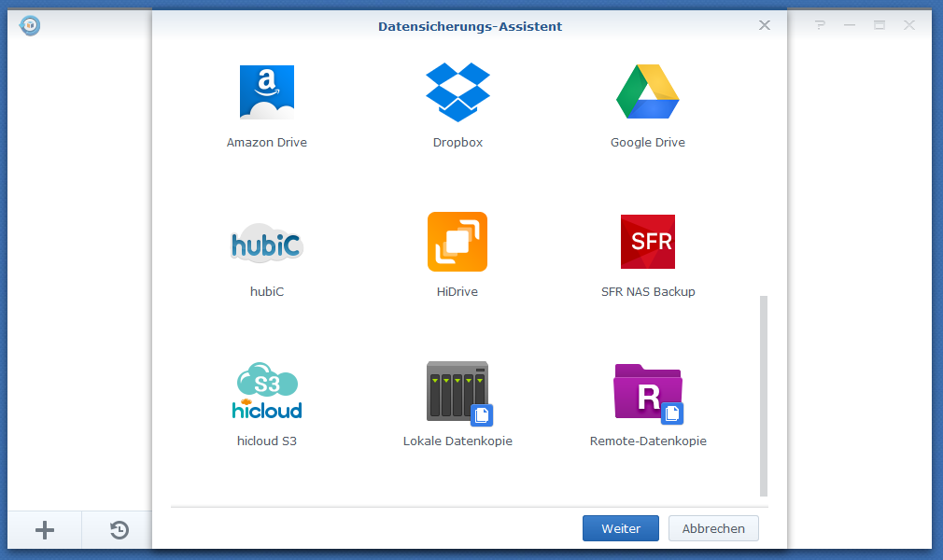Choose Lokale Datenkopie as backup type
The image size is (943, 560).
point(457,390)
